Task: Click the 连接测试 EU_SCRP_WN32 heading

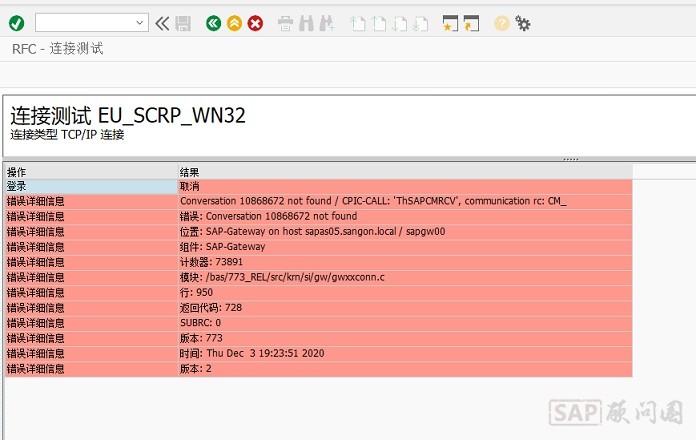Action: (128, 116)
